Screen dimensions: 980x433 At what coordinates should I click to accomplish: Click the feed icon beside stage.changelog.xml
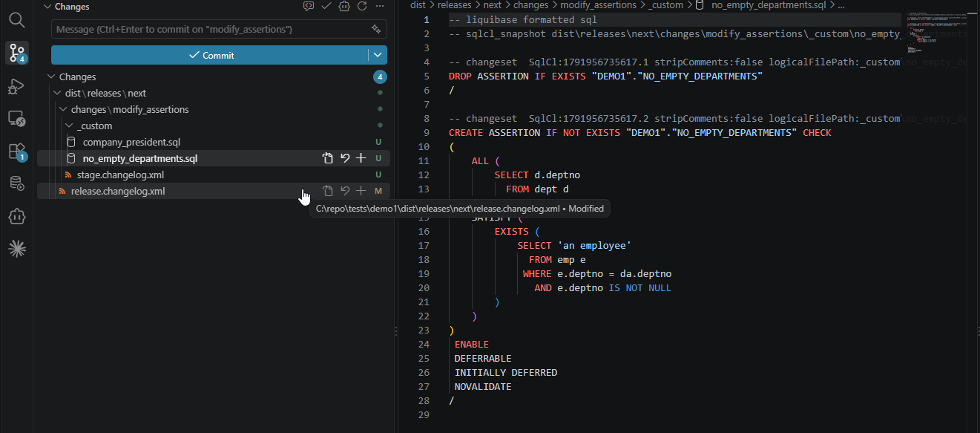point(68,175)
